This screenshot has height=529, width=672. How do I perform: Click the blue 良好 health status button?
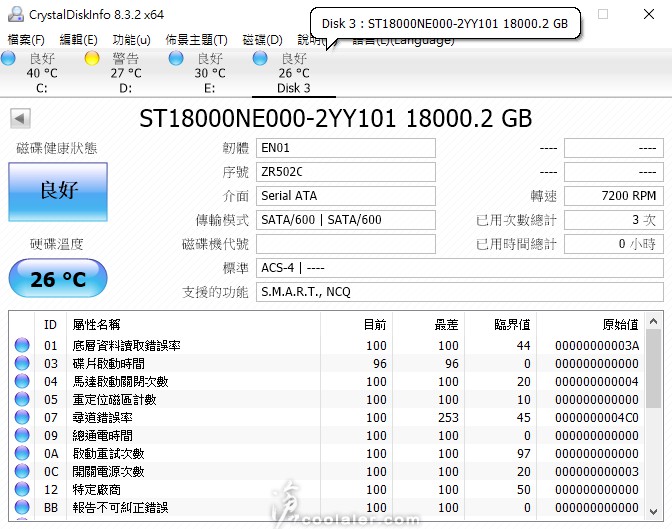(58, 192)
